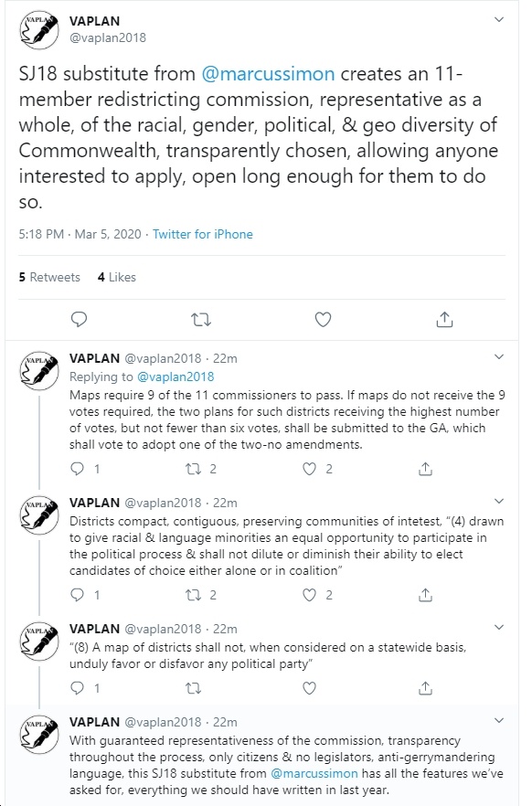Retweet the main VAPLAN tweet
Screen dimensions: 532x806
(x=200, y=320)
